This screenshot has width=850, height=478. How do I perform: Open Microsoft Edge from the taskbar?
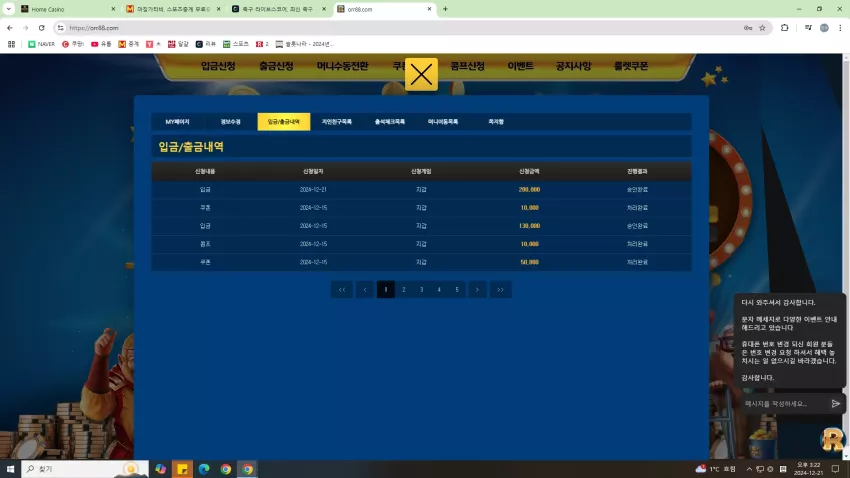[204, 469]
